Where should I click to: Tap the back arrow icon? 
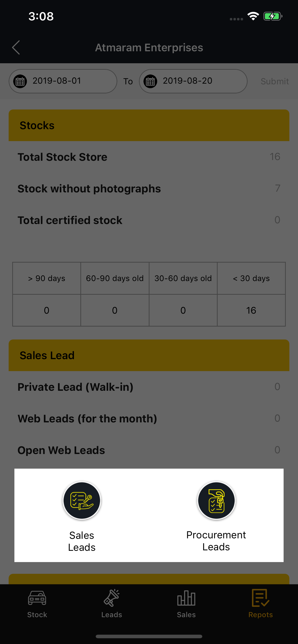(x=16, y=47)
